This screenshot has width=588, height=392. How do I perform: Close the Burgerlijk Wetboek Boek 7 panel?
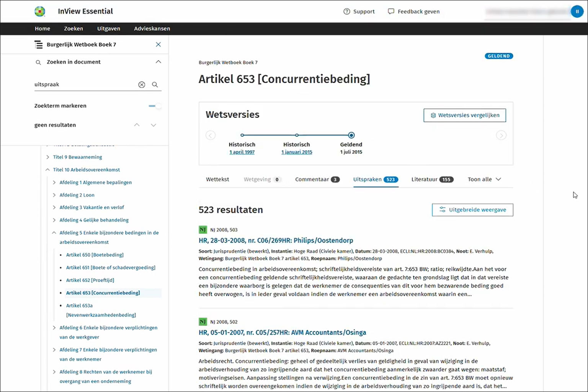158,44
